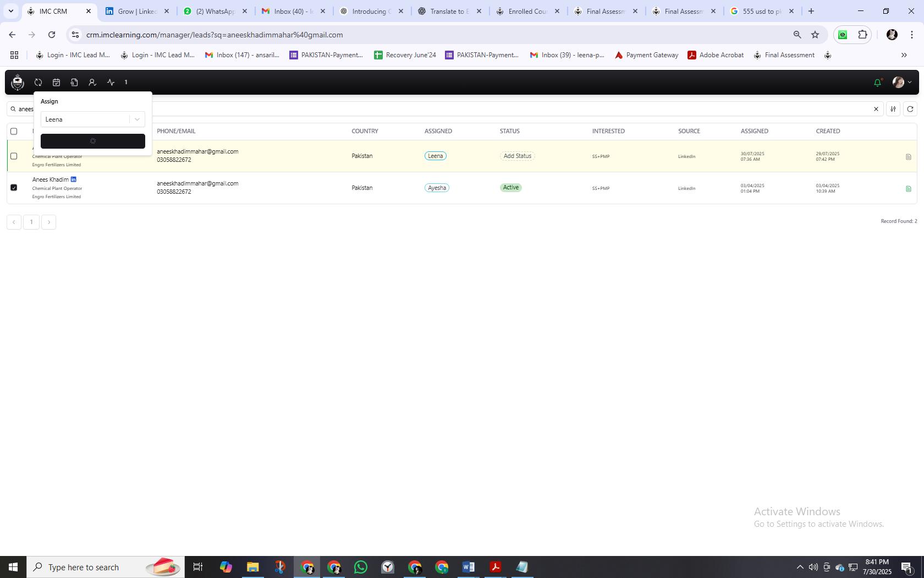The height and width of the screenshot is (578, 924).
Task: Open Word from the taskbar
Action: click(469, 567)
